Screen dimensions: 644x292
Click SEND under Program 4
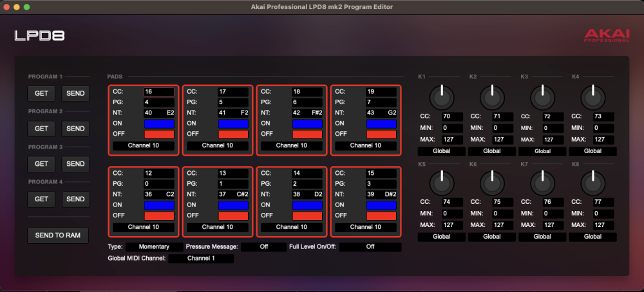[x=75, y=199]
